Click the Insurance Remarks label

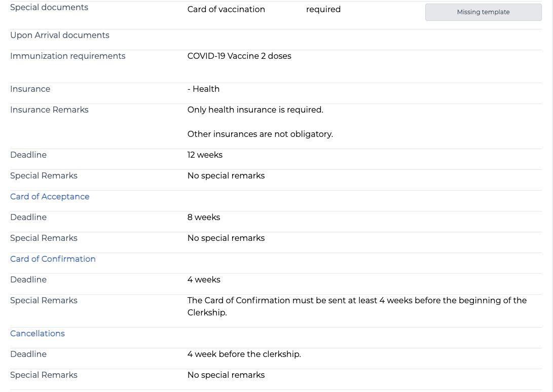click(49, 110)
